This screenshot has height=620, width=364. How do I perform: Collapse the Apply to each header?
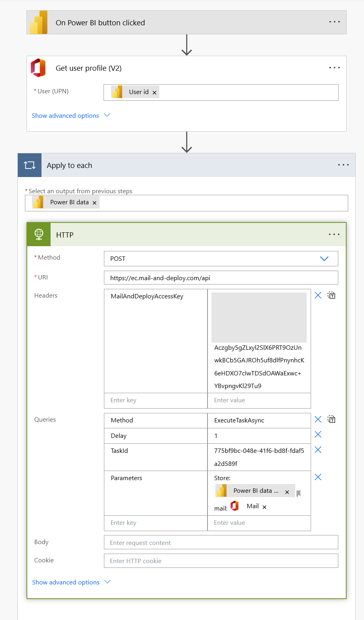(69, 165)
